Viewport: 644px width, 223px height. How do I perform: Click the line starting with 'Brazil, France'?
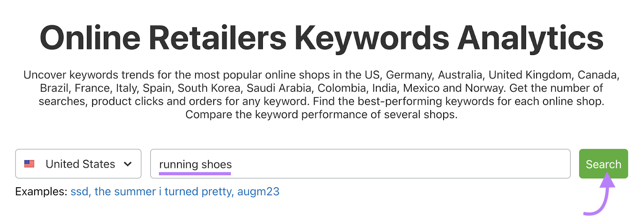tap(321, 88)
